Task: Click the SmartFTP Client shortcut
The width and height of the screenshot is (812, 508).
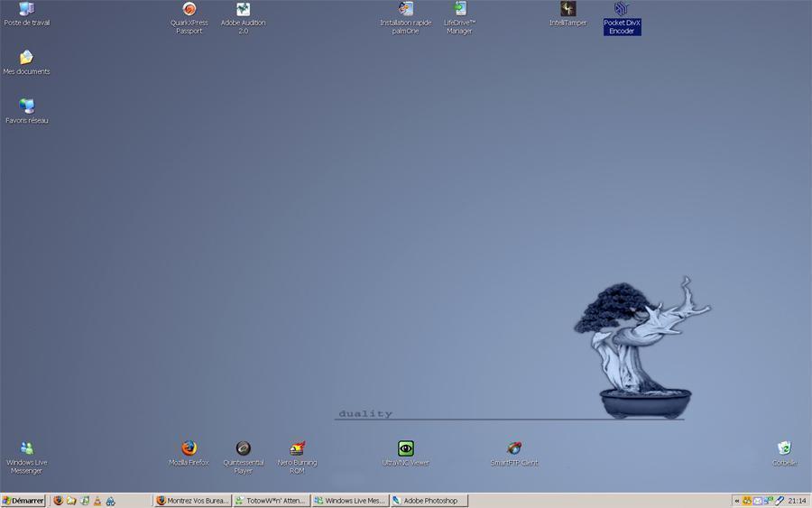Action: [513, 448]
